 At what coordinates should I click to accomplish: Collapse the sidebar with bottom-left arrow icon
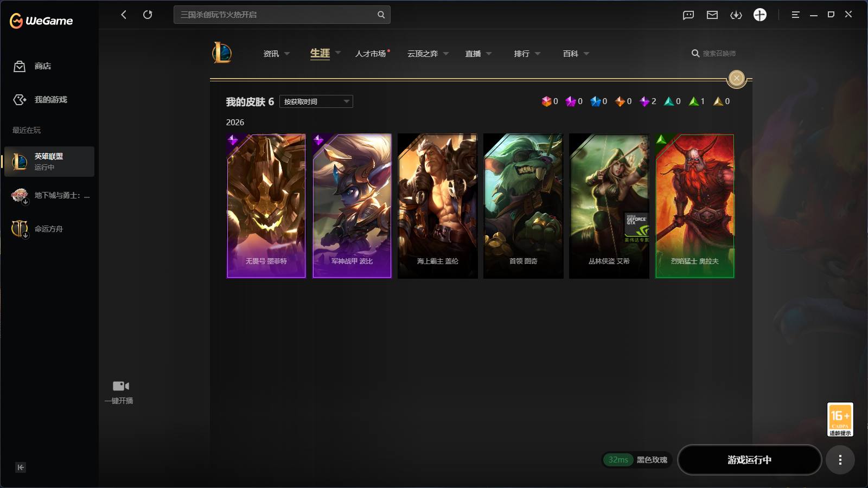coord(21,467)
